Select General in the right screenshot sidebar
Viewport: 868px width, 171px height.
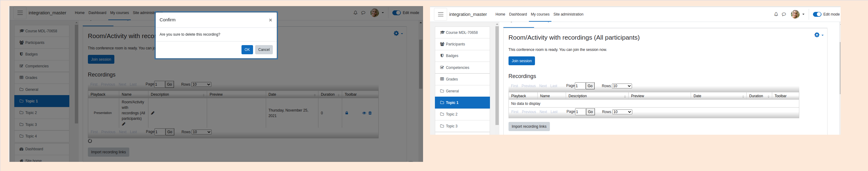click(x=462, y=91)
